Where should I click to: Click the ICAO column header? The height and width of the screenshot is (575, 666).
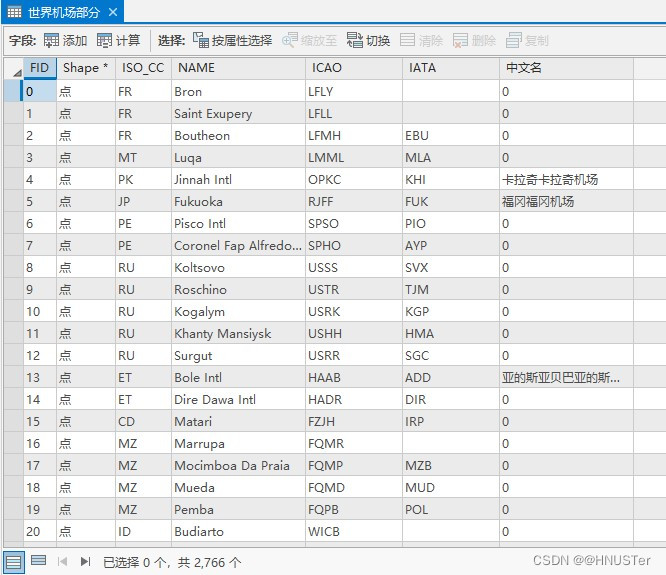[x=354, y=68]
